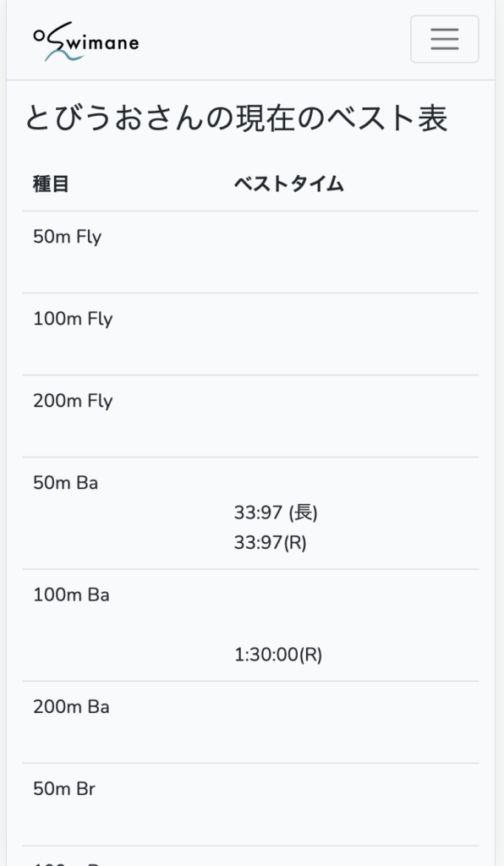504x866 pixels.
Task: Click the empty best time cell for 50m Fly
Action: [x=351, y=252]
